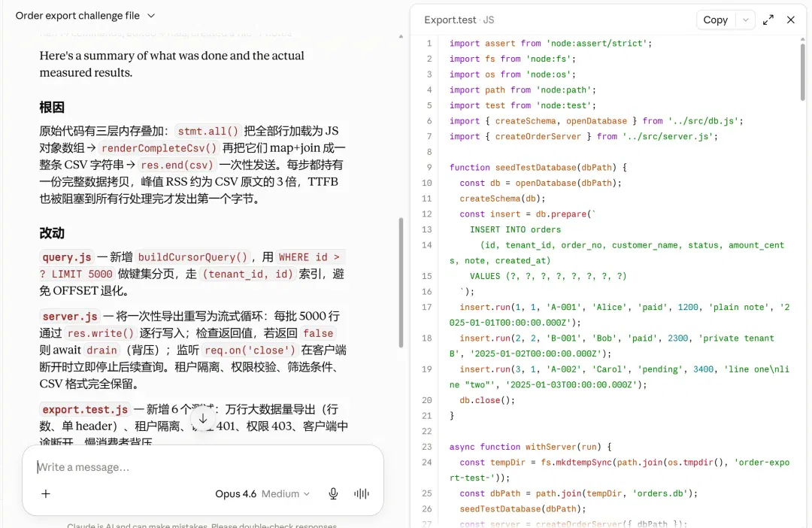
Task: Click the renderCompleteCsv() inline code
Action: coord(159,148)
